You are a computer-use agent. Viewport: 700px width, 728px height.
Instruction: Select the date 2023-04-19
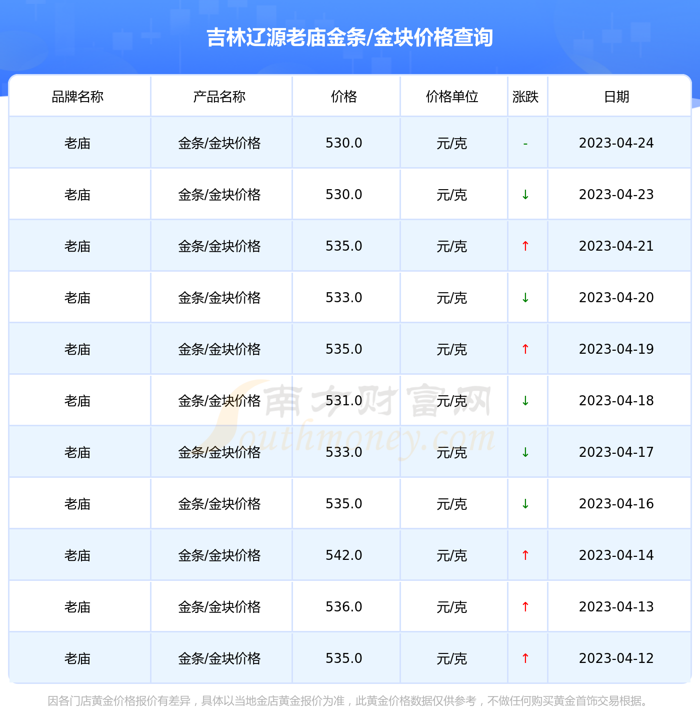(x=616, y=349)
